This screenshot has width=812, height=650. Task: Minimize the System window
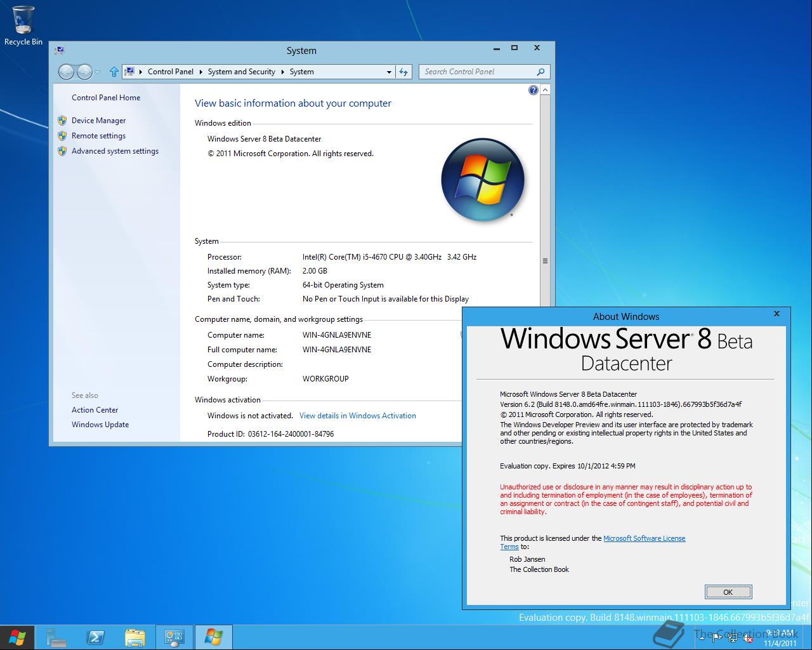(x=497, y=48)
